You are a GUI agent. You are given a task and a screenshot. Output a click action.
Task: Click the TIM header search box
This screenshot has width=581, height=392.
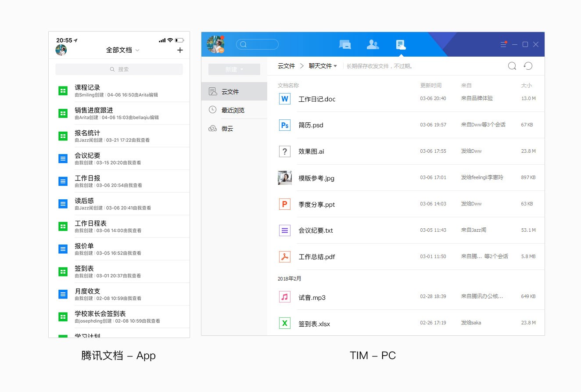pyautogui.click(x=257, y=44)
